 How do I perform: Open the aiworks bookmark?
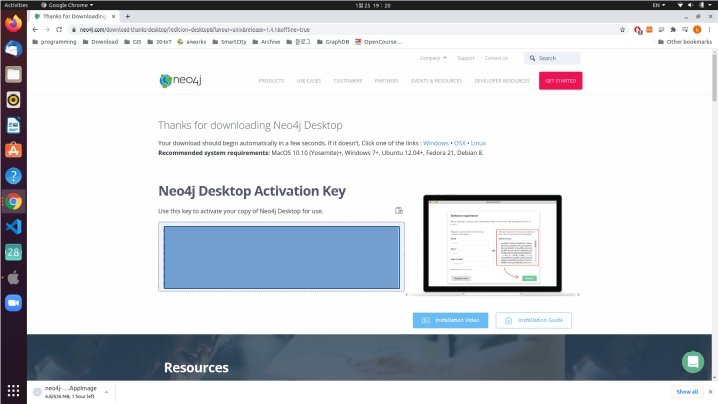(191, 42)
